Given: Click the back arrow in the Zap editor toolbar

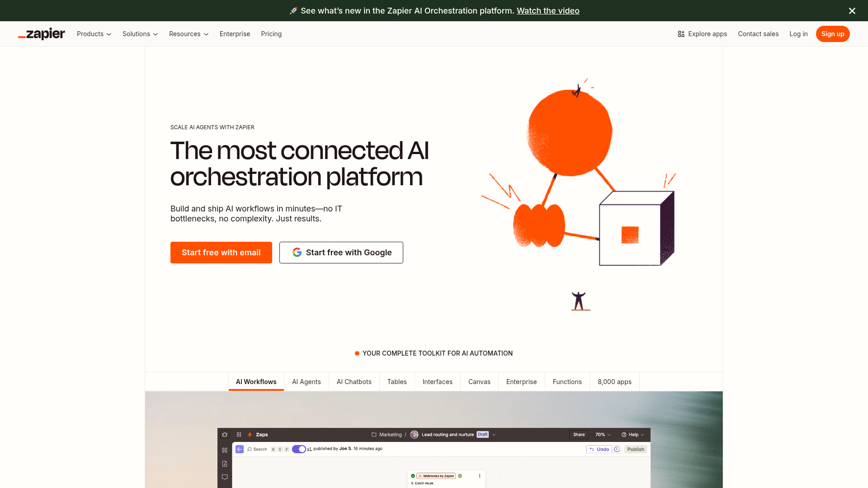Looking at the screenshot, I should click(239, 449).
